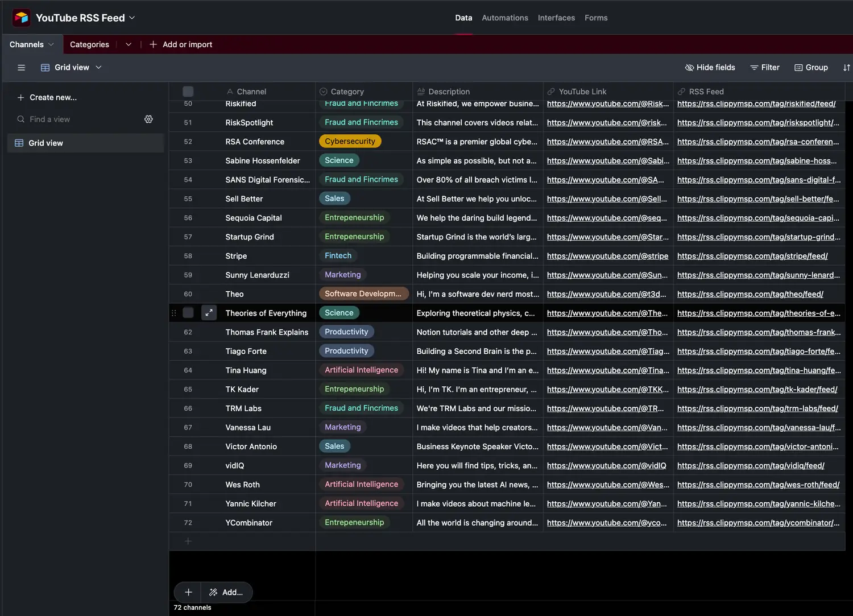Tick the Theories of Everything row checkbox

pos(188,313)
